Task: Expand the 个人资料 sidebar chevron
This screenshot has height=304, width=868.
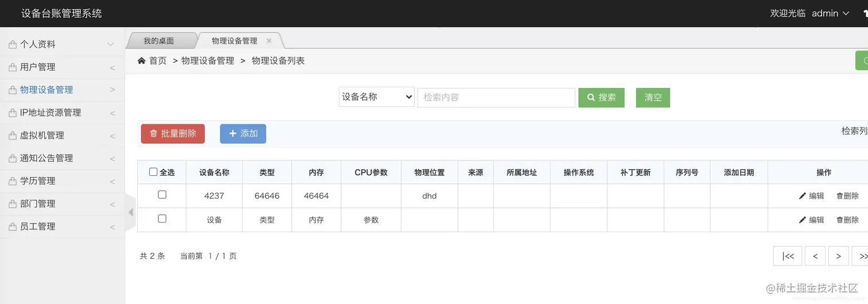Action: click(111, 44)
